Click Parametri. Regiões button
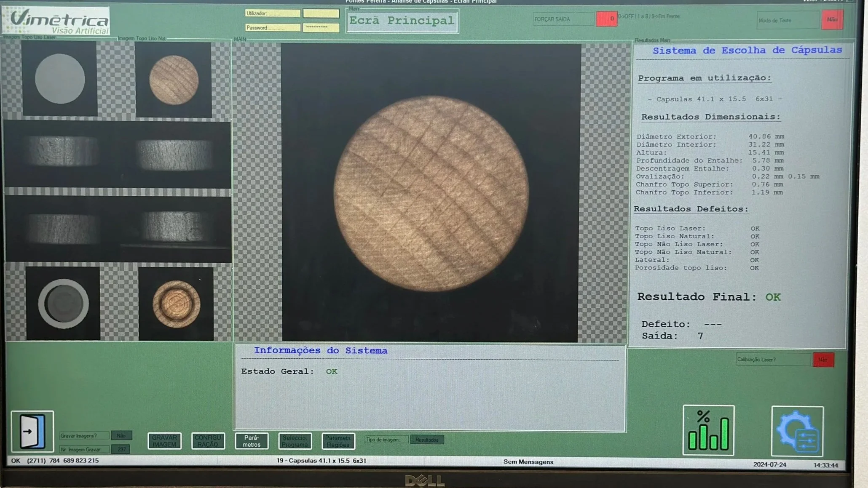This screenshot has width=868, height=488. (338, 441)
